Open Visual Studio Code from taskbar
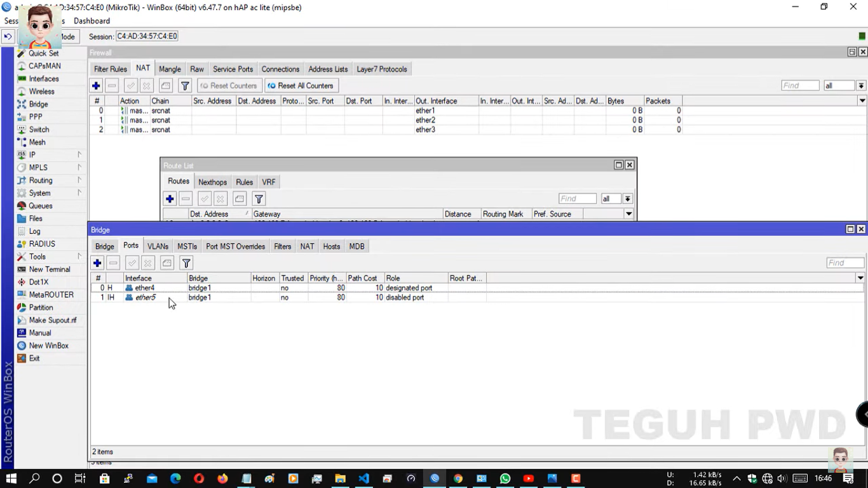Image resolution: width=868 pixels, height=488 pixels. pos(363,478)
